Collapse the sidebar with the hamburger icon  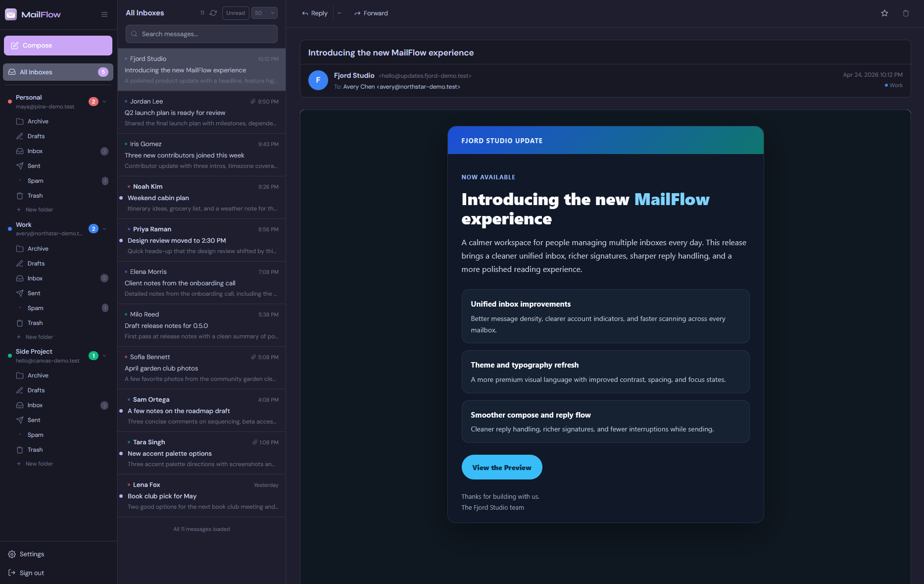tap(104, 14)
